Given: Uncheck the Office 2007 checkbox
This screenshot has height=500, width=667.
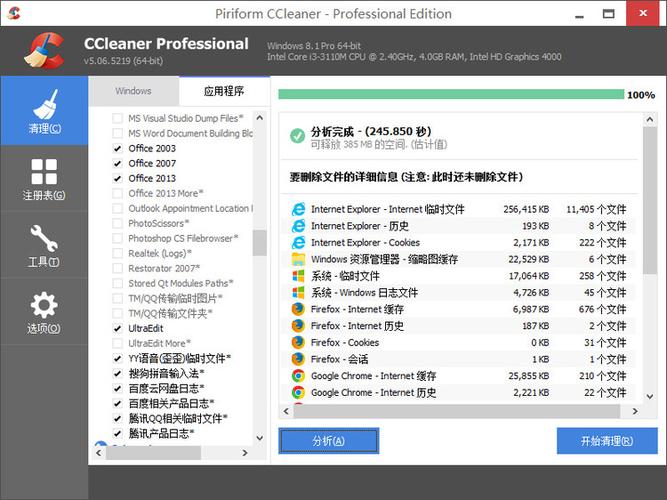Looking at the screenshot, I should click(117, 163).
